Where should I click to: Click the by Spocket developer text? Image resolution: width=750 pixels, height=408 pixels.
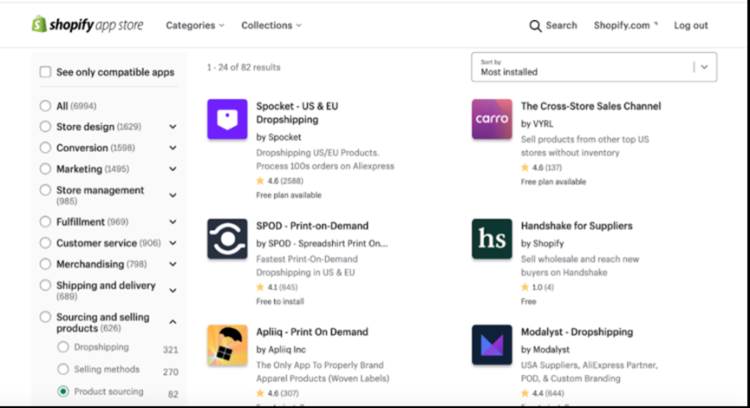point(279,137)
